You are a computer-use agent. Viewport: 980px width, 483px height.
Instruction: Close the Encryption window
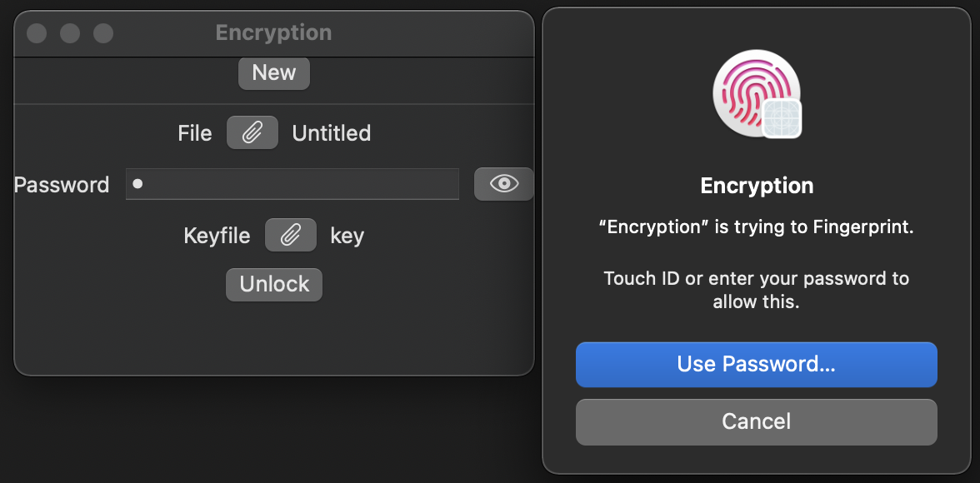coord(37,33)
